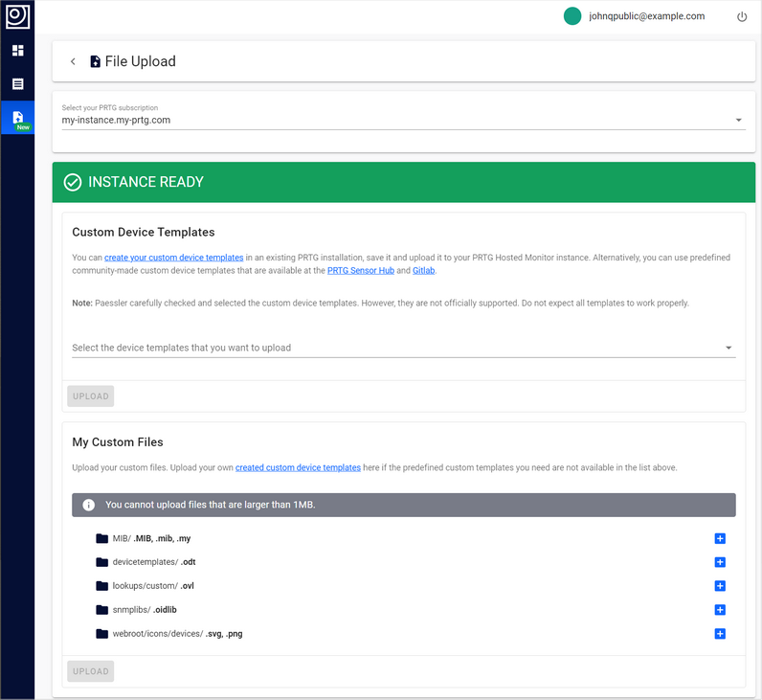
Task: Click the power logout icon
Action: tap(742, 17)
